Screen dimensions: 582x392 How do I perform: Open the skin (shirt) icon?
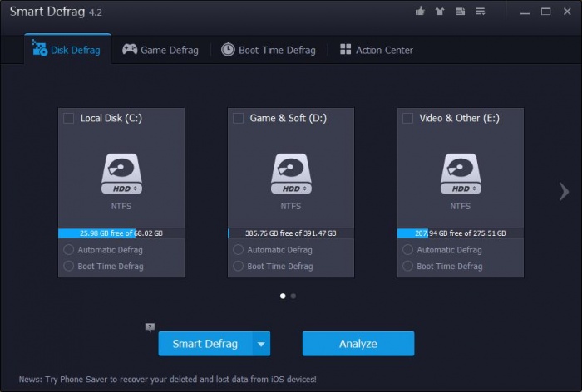(x=440, y=12)
